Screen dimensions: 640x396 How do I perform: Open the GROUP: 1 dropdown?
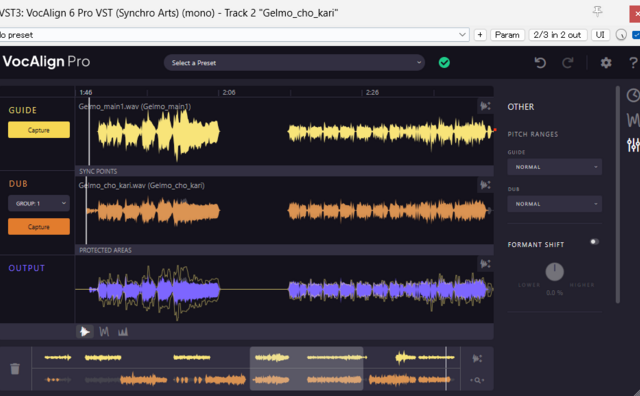(x=39, y=203)
